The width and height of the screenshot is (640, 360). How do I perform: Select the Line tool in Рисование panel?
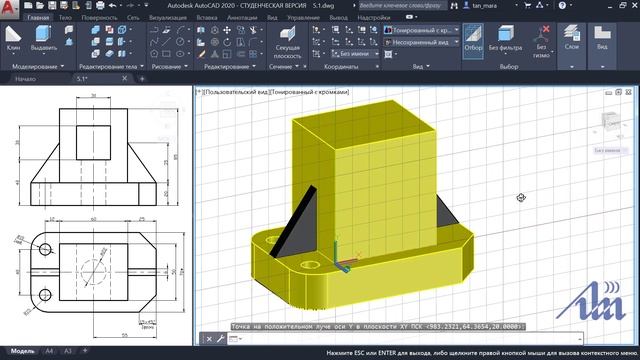click(x=167, y=42)
